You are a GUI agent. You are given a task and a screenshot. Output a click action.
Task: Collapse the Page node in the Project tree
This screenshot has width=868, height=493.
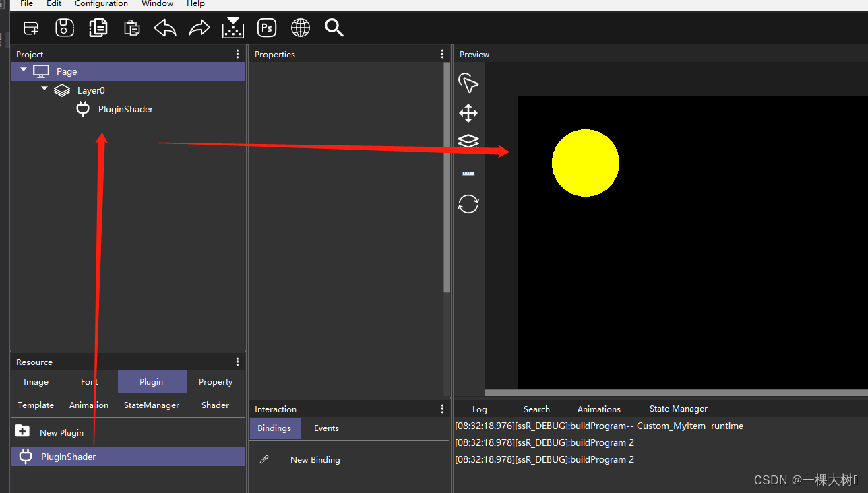point(23,70)
